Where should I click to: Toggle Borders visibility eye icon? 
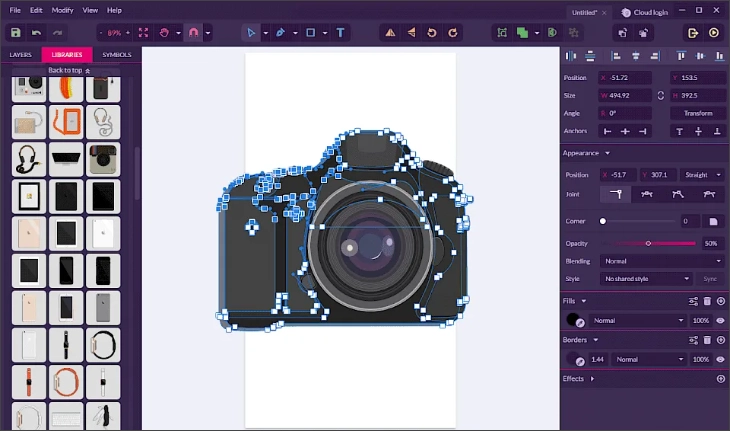coord(720,359)
